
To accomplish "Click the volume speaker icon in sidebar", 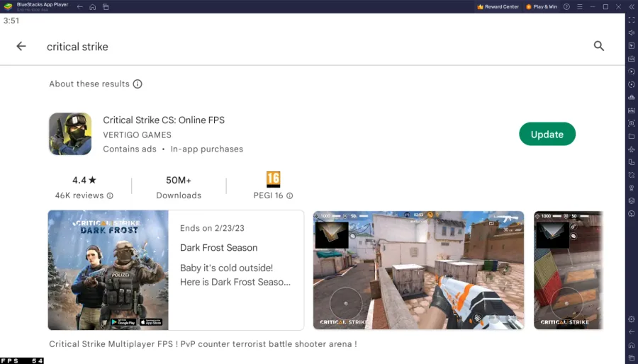I will pos(632,33).
